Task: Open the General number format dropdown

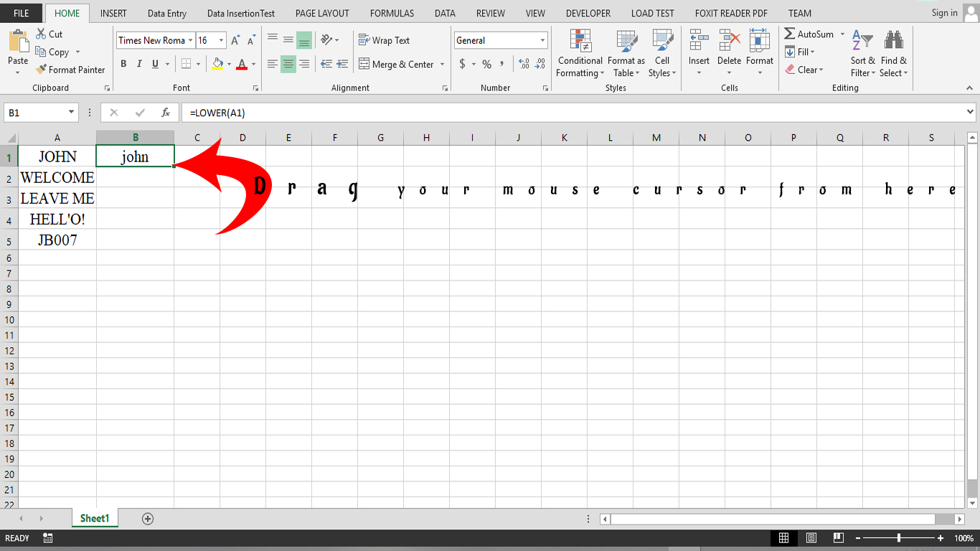Action: coord(542,41)
